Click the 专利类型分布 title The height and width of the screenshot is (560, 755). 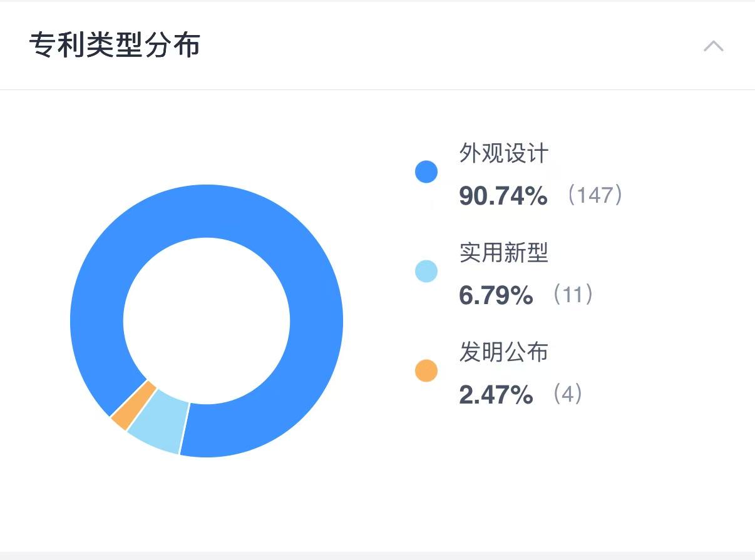115,46
